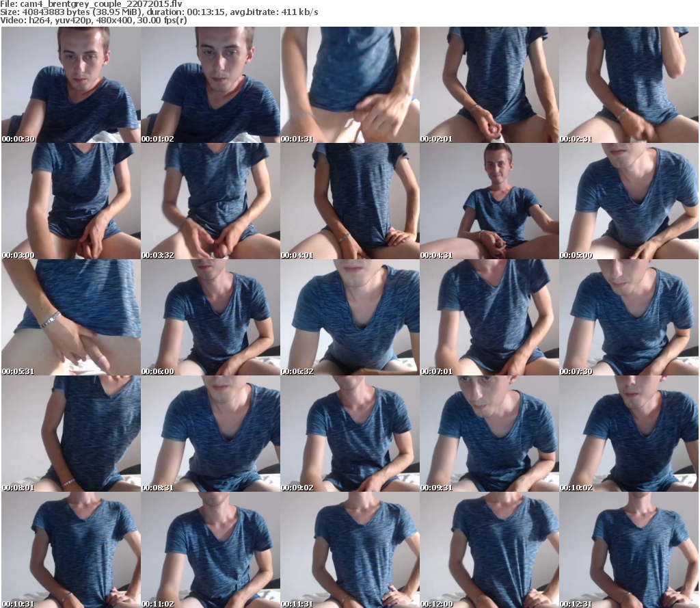Click the thumbnail labeled 00:07:30

coord(629,317)
